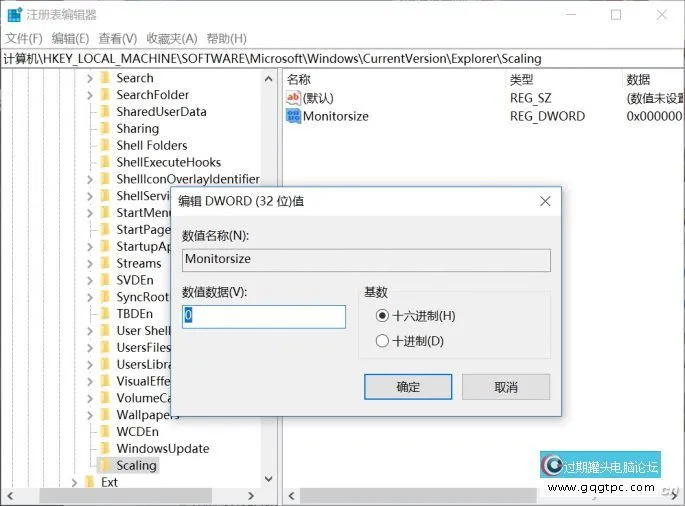This screenshot has width=685, height=506.
Task: Click tree pane horizontal scrollbar right arrow
Action: point(251,496)
